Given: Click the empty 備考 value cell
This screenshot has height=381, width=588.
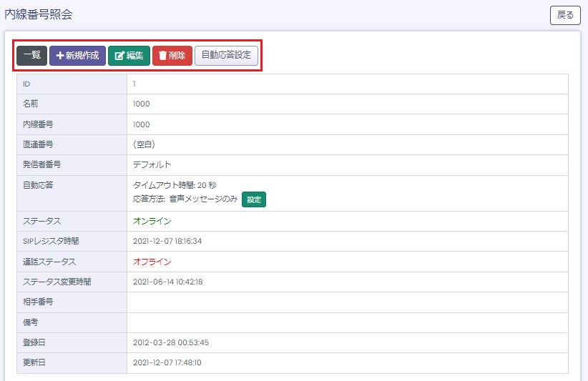Looking at the screenshot, I should (x=347, y=322).
